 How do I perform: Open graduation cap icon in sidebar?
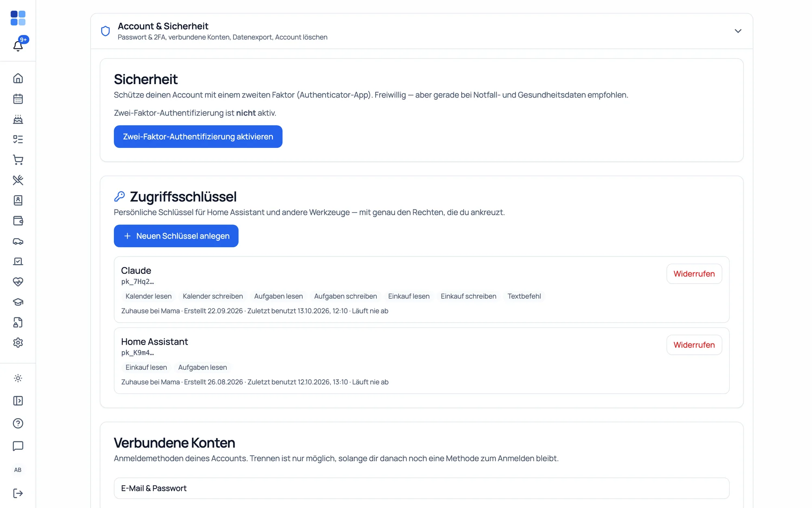(18, 302)
